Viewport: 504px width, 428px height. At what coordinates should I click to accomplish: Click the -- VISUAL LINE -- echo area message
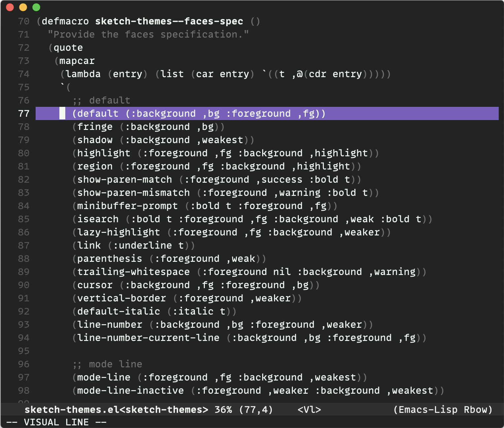point(56,422)
